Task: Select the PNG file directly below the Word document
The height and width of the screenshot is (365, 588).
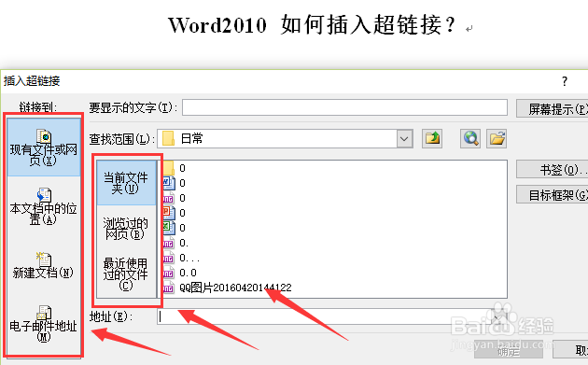Action: click(175, 198)
